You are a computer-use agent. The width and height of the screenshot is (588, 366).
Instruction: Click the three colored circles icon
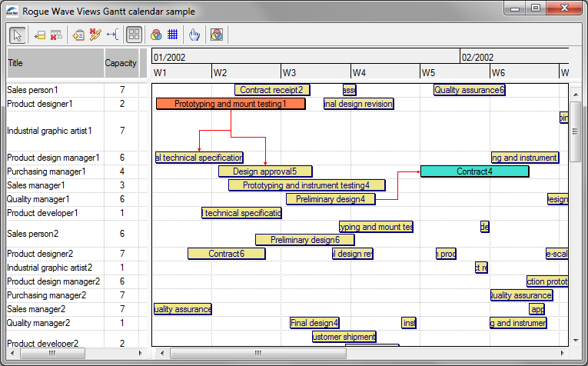(x=156, y=35)
